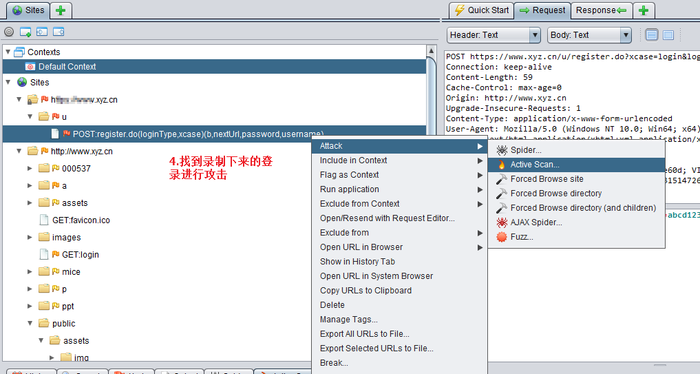The height and width of the screenshot is (374, 700).
Task: Choose Open URL in System Browser
Action: 399,276
